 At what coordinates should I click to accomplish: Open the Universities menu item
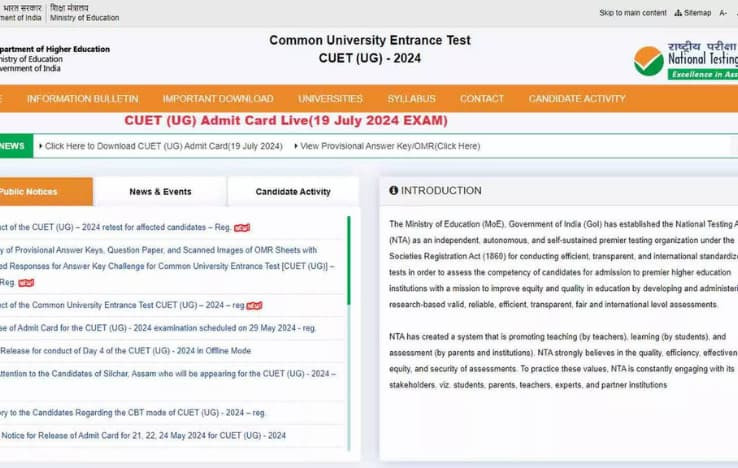click(x=330, y=99)
